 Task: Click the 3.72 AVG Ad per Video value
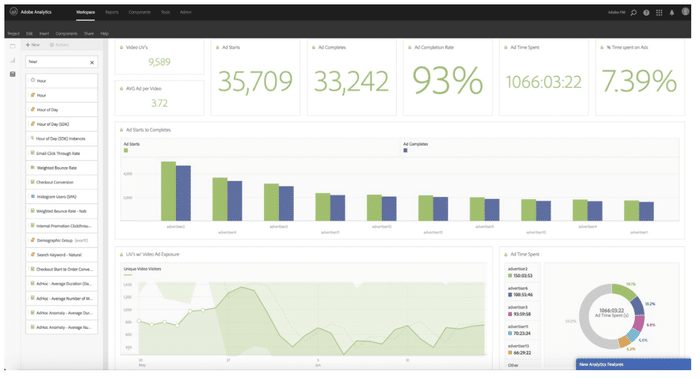click(159, 104)
